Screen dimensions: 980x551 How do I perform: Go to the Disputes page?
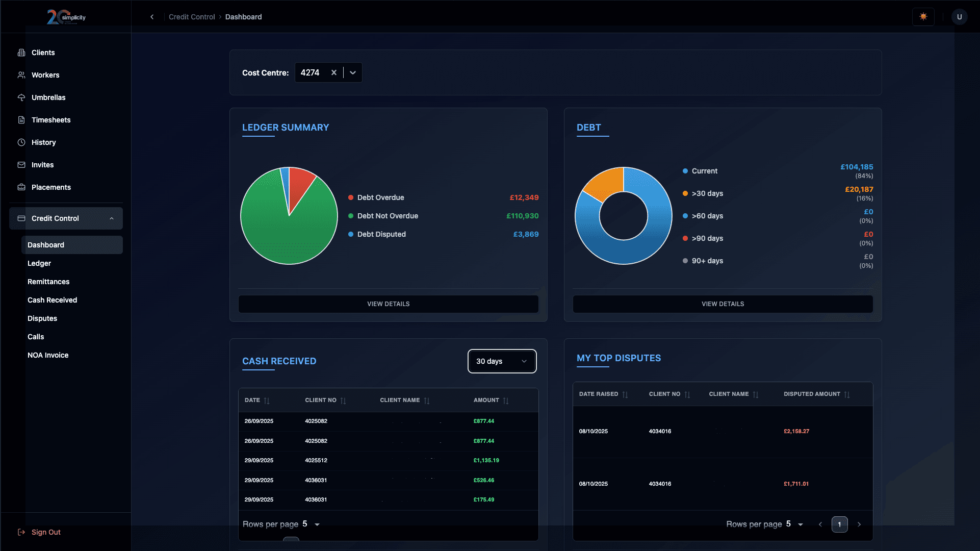pos(42,318)
